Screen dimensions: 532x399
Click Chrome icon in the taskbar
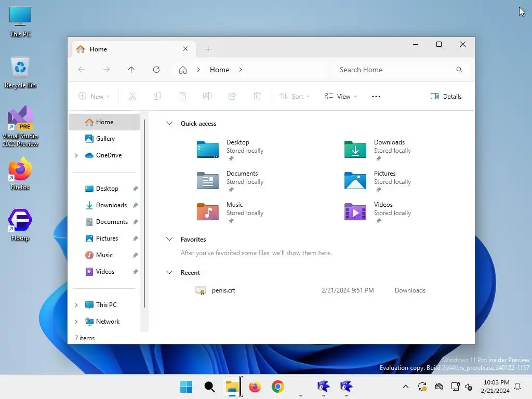278,387
